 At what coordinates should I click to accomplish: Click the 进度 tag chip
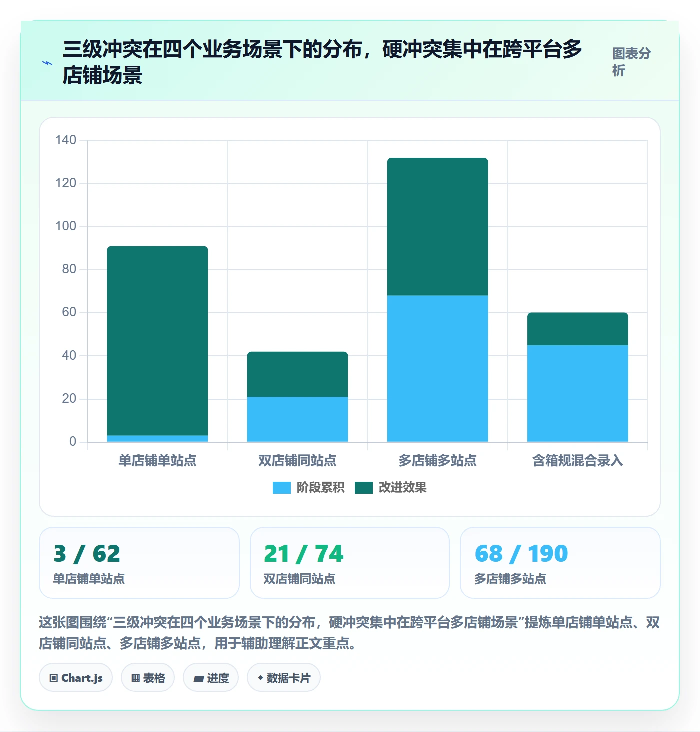pyautogui.click(x=211, y=678)
